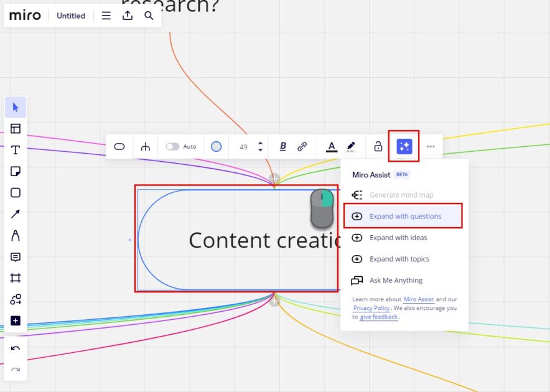Select the Shape tool from the sidebar
Screen dimensions: 550x392
15,193
